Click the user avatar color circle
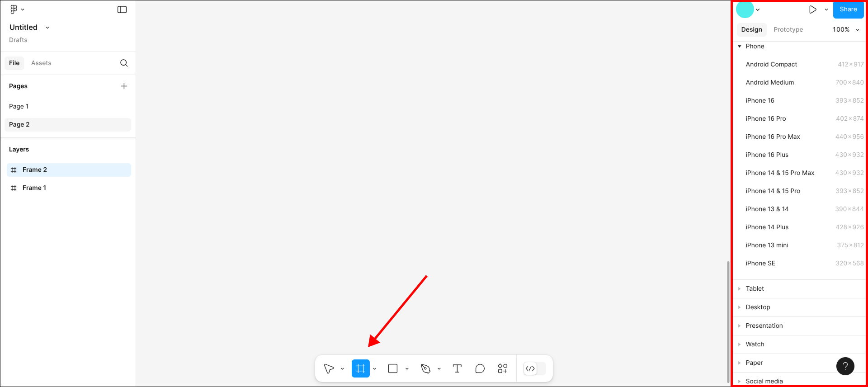Image resolution: width=868 pixels, height=387 pixels. (745, 9)
